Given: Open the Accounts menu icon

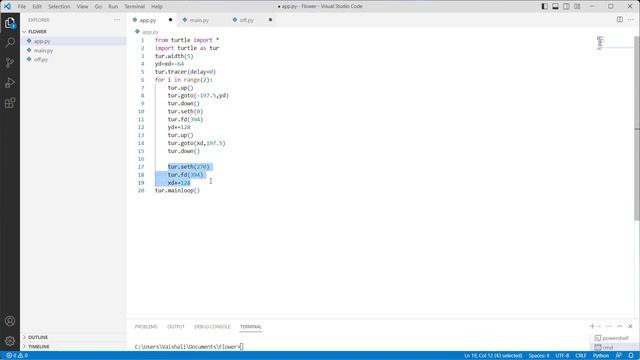Looking at the screenshot, I should (x=10, y=321).
